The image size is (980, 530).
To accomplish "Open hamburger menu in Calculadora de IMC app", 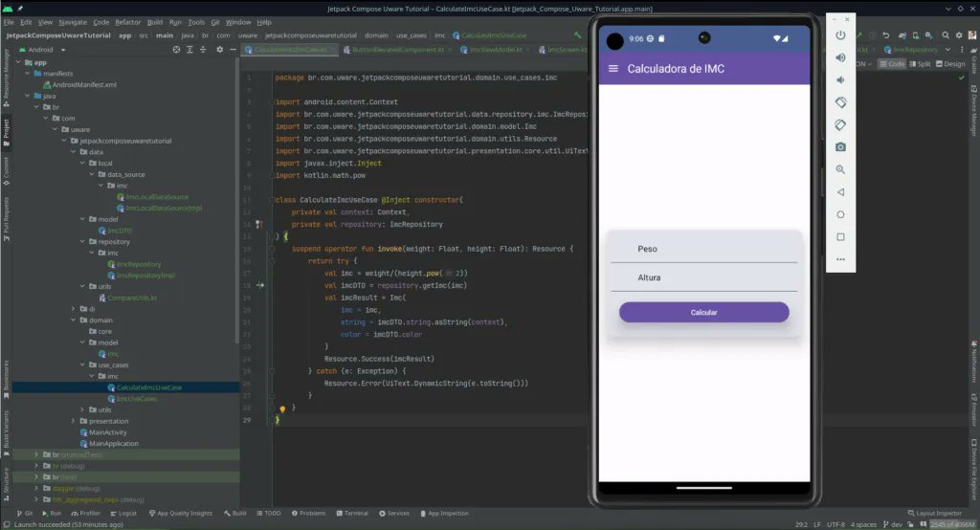I will [613, 69].
